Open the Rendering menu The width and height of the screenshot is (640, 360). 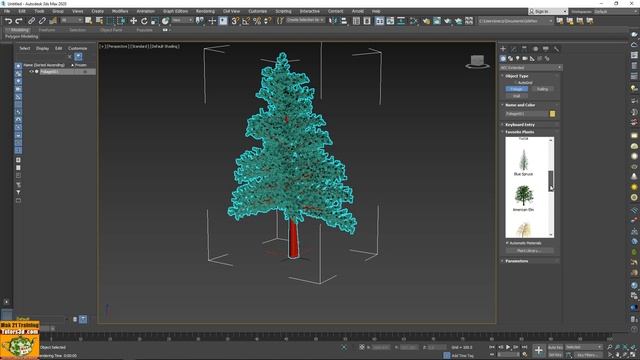pyautogui.click(x=205, y=11)
